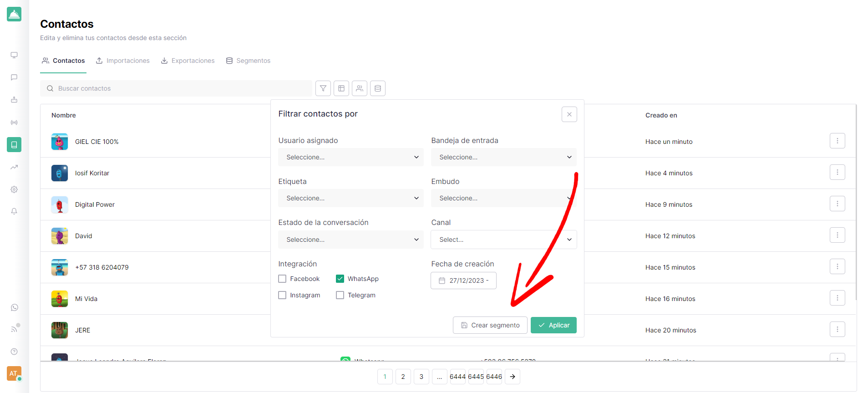Expand the Embudo dropdown
The image size is (868, 393).
pyautogui.click(x=504, y=198)
